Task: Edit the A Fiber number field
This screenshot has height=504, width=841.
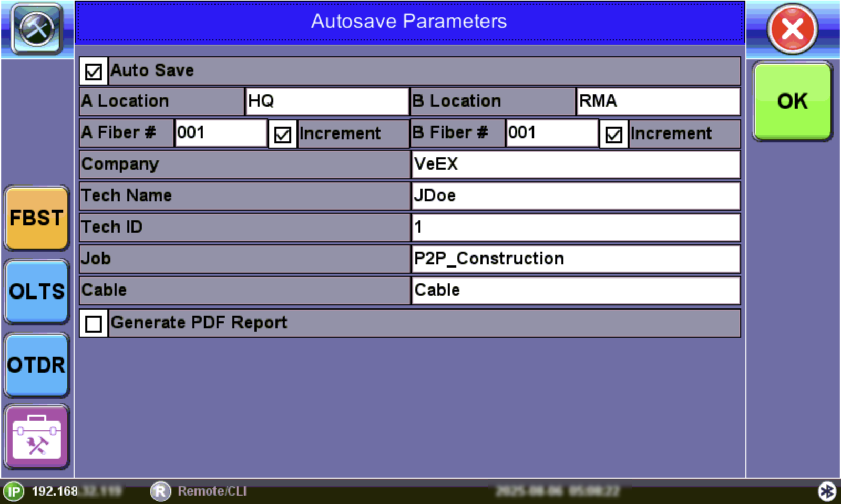Action: pyautogui.click(x=220, y=132)
